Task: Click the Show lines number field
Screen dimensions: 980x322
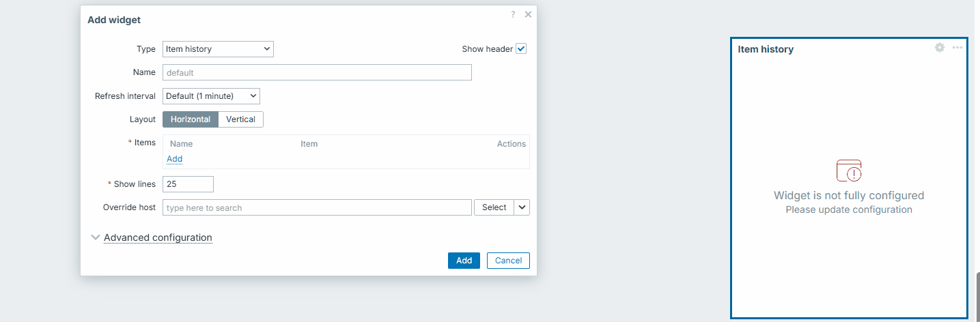Action: coord(188,184)
